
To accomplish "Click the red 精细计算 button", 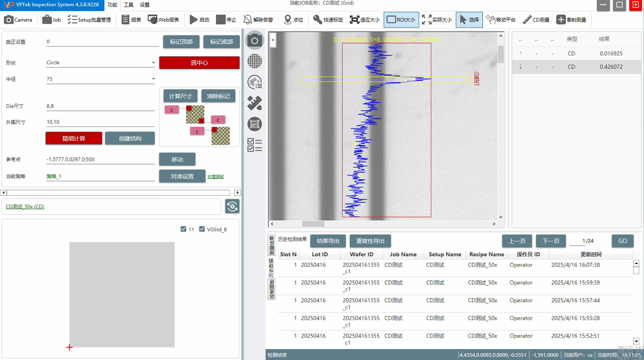I will point(74,138).
